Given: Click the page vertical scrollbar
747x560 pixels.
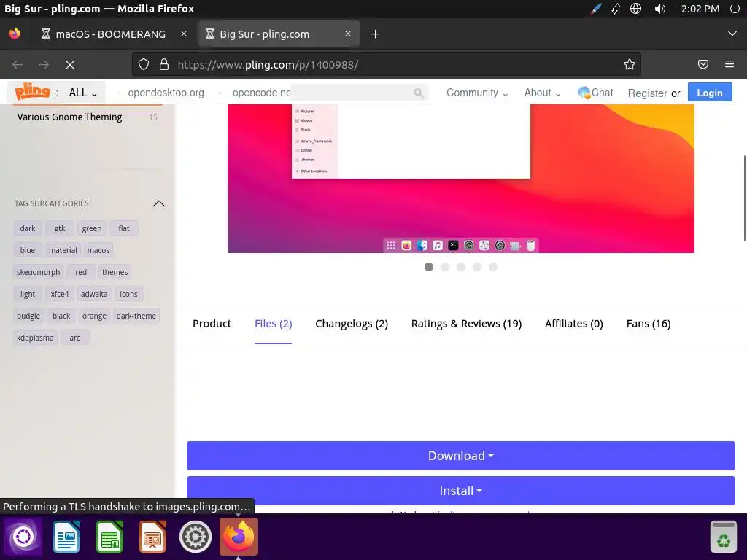Looking at the screenshot, I should tap(745, 198).
